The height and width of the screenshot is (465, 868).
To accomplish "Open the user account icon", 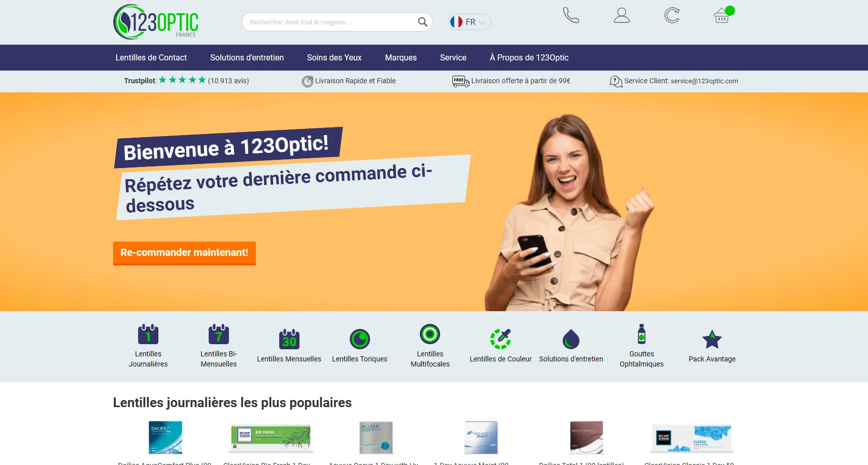I will point(622,15).
